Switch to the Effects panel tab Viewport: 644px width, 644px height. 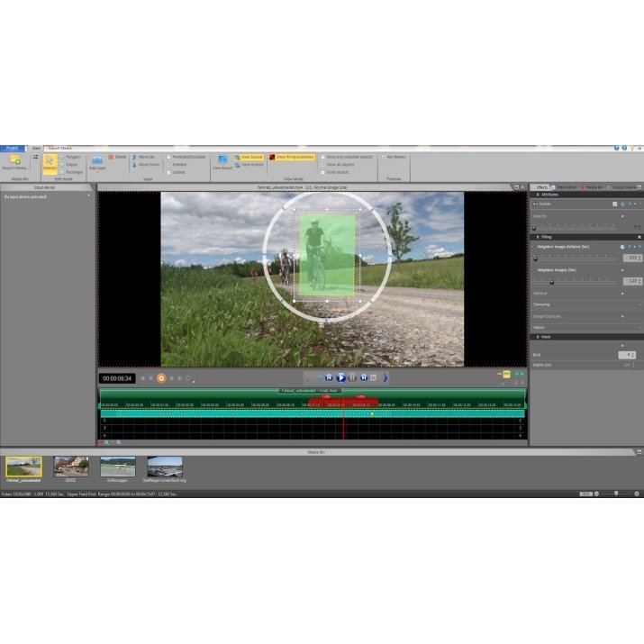tap(541, 187)
